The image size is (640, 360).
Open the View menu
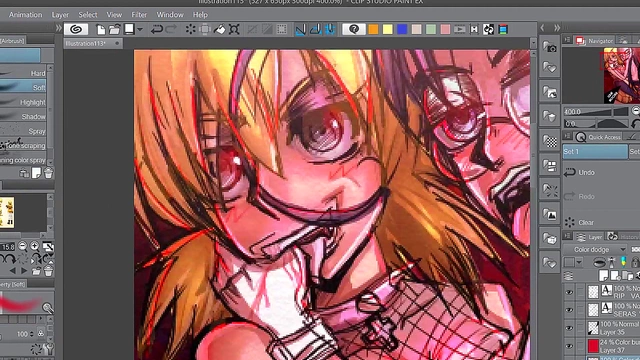click(x=114, y=15)
